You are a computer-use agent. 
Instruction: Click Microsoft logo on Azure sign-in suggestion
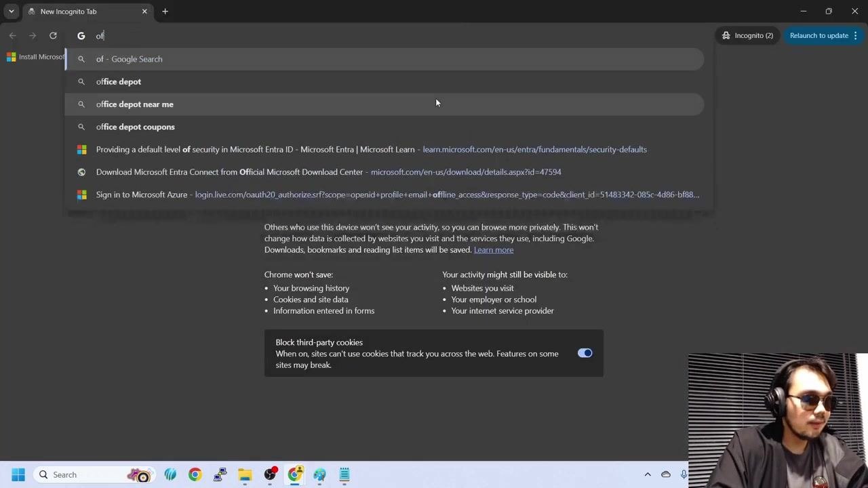(81, 195)
